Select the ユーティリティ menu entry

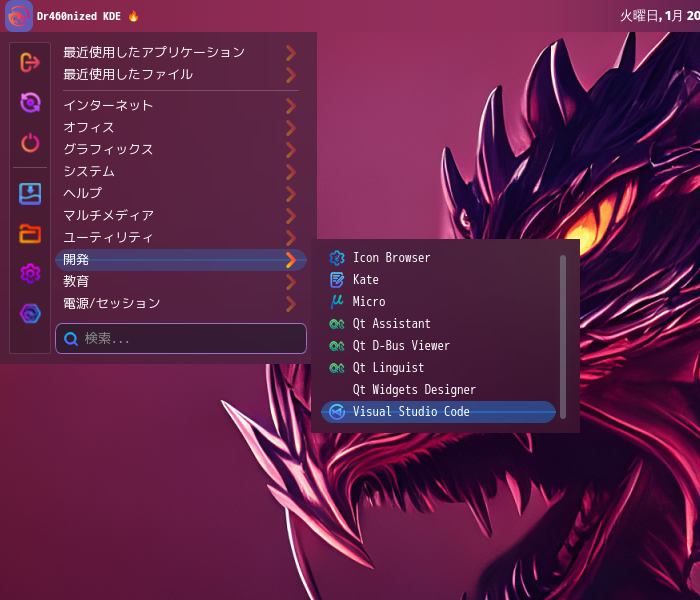pyautogui.click(x=181, y=238)
